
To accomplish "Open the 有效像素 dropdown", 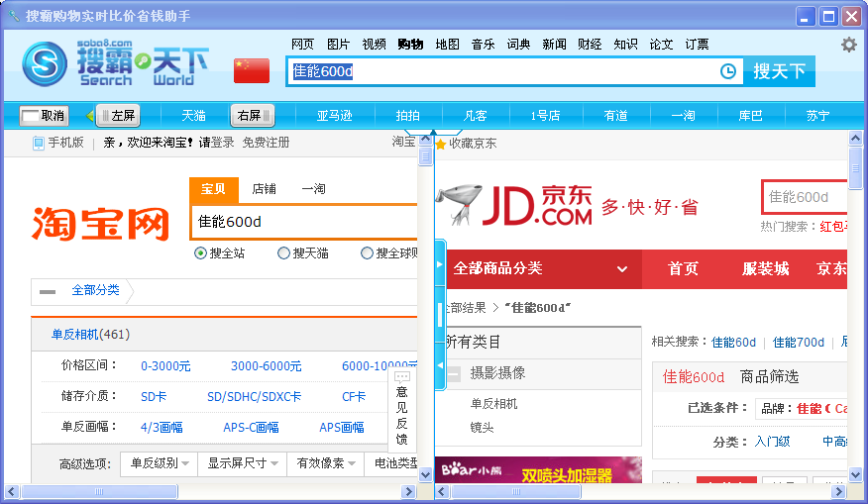I will [x=325, y=463].
